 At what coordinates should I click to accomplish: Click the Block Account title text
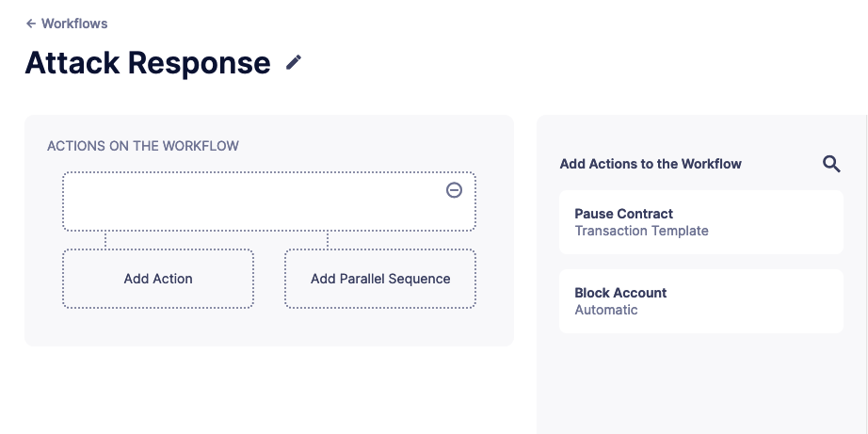point(620,293)
